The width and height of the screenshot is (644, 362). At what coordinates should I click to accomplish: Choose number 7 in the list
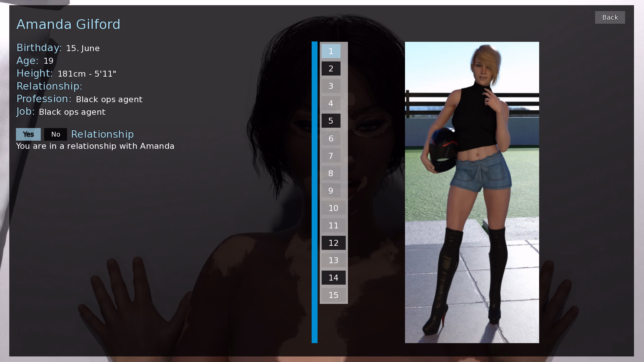point(331,156)
